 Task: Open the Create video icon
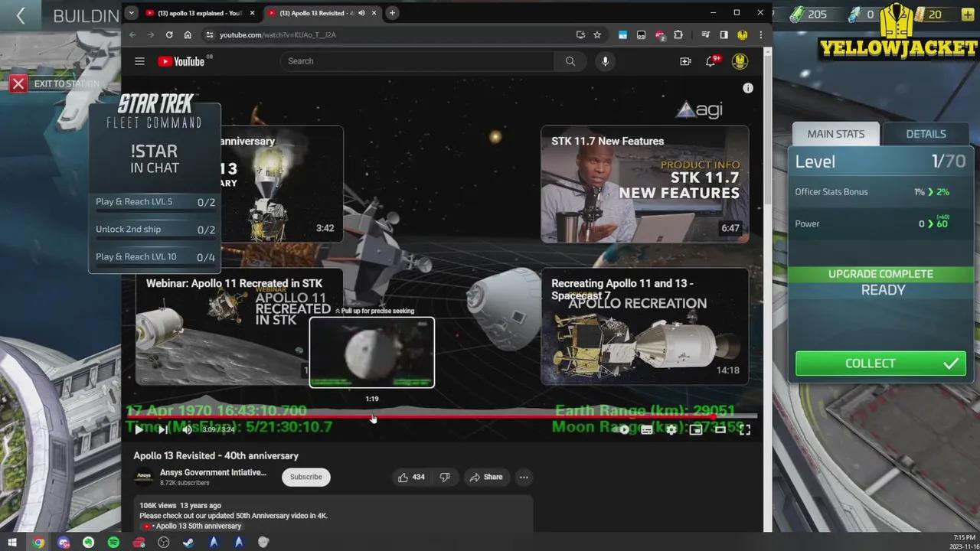(685, 61)
